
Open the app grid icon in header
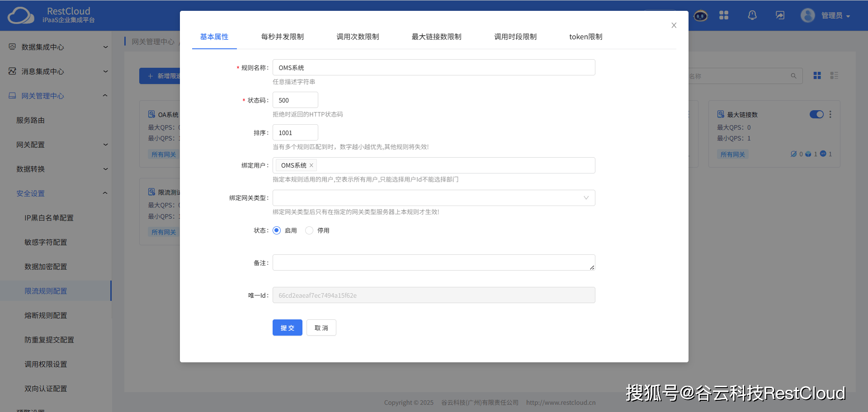click(x=724, y=15)
